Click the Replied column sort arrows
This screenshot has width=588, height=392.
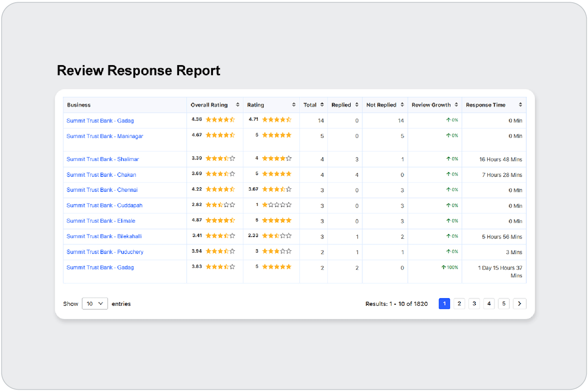click(x=356, y=105)
